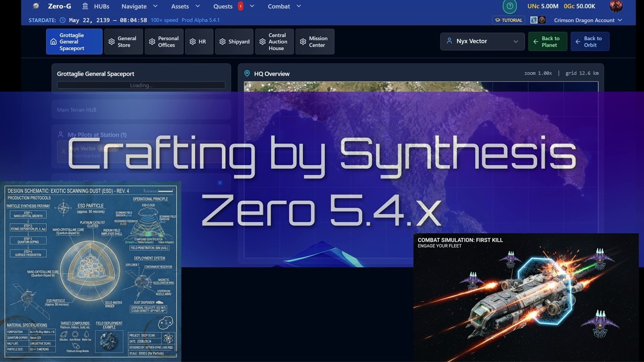Open the player avatar in top bar
Screen dimensions: 644x362
click(x=616, y=6)
